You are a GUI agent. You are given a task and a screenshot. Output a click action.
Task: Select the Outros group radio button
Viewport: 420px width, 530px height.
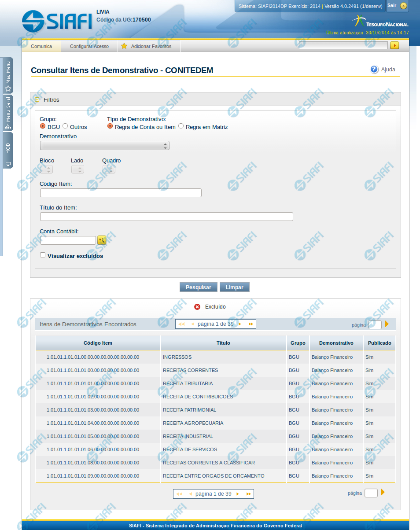65,126
